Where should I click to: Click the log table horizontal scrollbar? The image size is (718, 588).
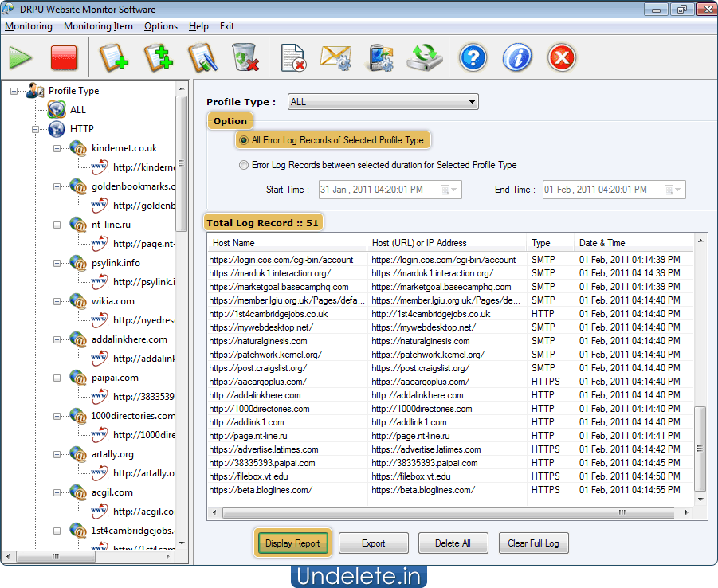pyautogui.click(x=449, y=512)
